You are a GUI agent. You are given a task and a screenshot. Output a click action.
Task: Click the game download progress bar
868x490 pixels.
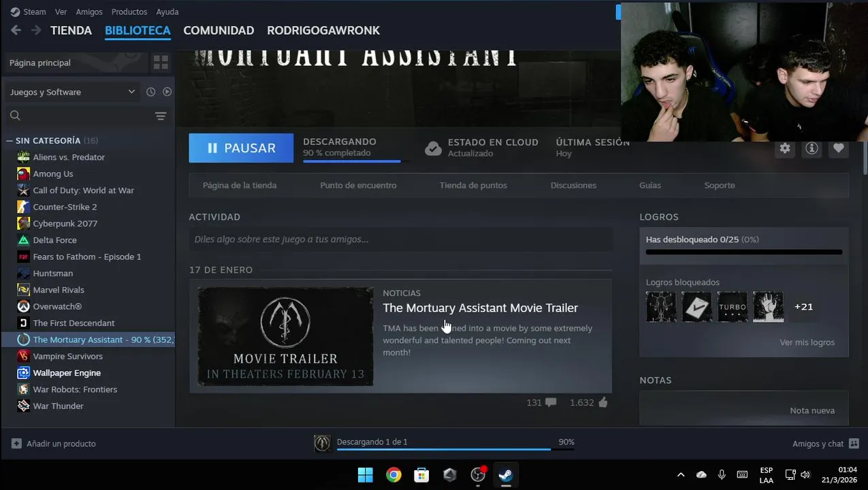357,161
